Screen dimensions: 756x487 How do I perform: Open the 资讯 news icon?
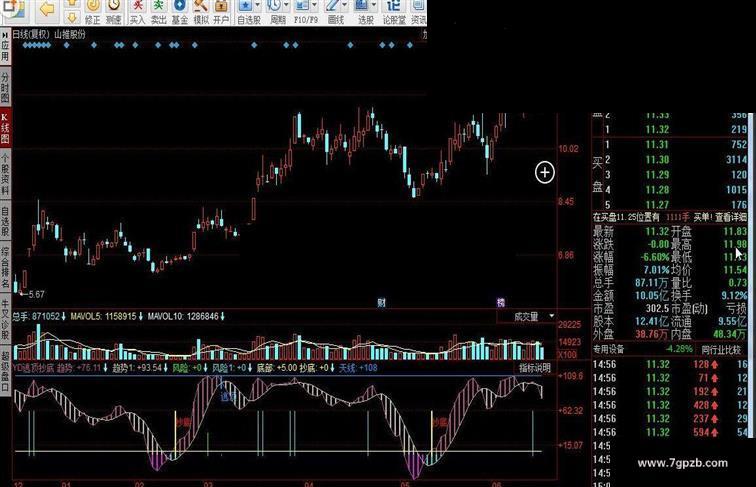point(418,12)
